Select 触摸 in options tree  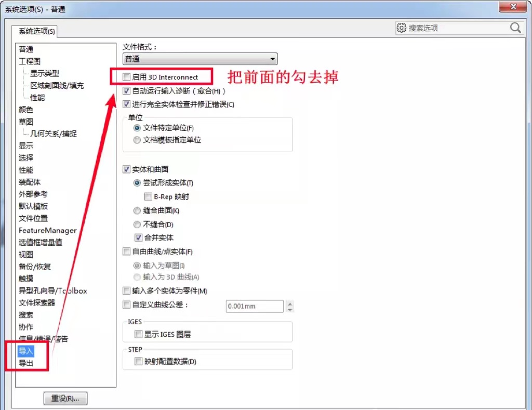tap(26, 279)
